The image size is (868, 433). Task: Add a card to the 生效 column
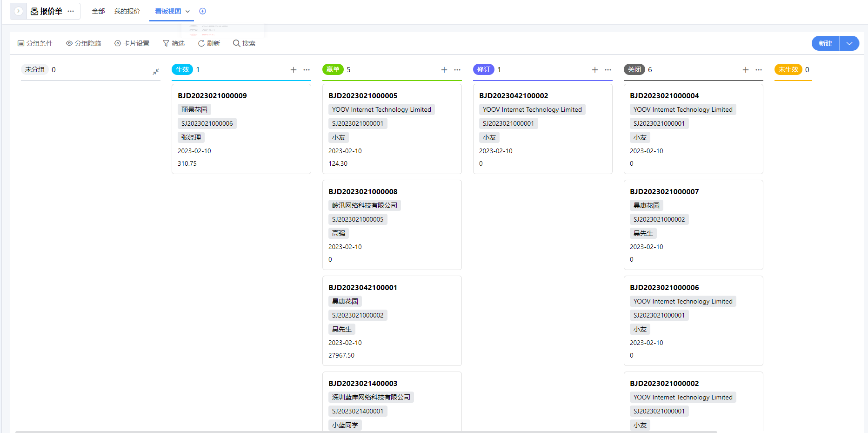tap(294, 70)
